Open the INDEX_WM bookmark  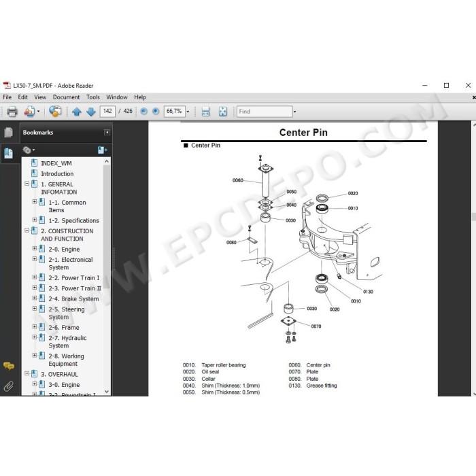tap(56, 163)
